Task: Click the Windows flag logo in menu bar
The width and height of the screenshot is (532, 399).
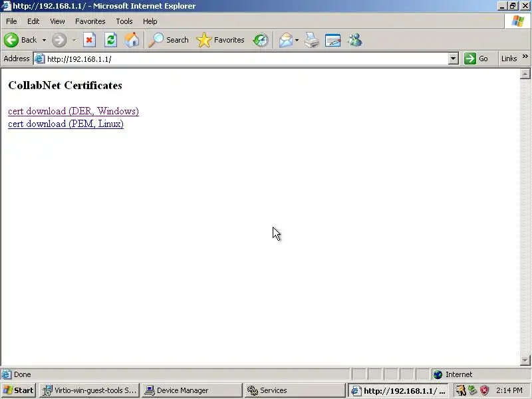Action: point(518,21)
